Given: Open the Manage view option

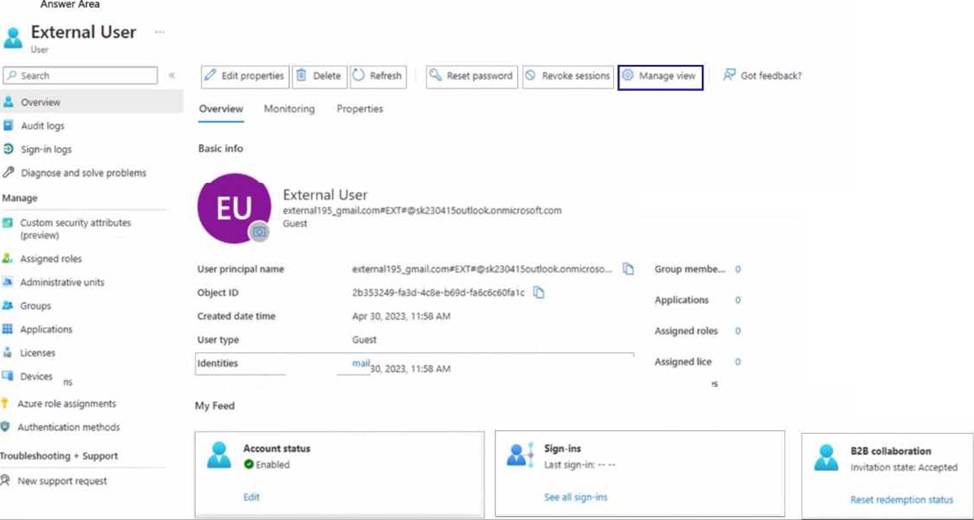Looking at the screenshot, I should click(x=659, y=76).
